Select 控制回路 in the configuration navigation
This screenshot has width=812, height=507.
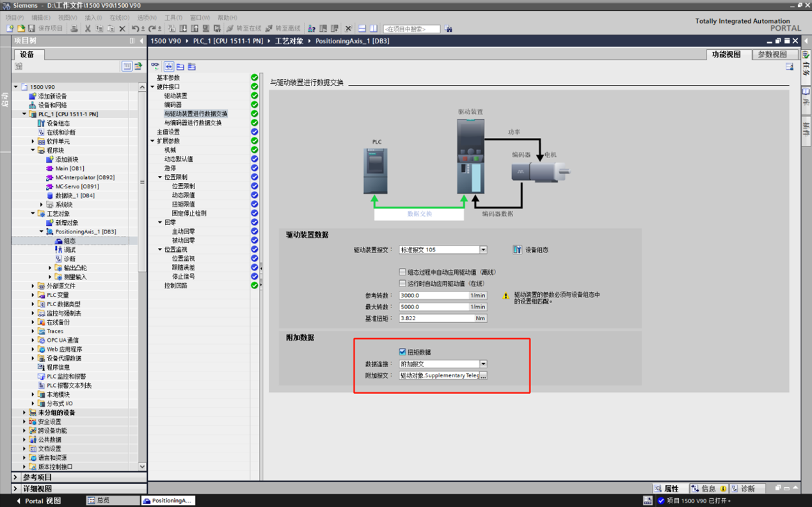176,286
